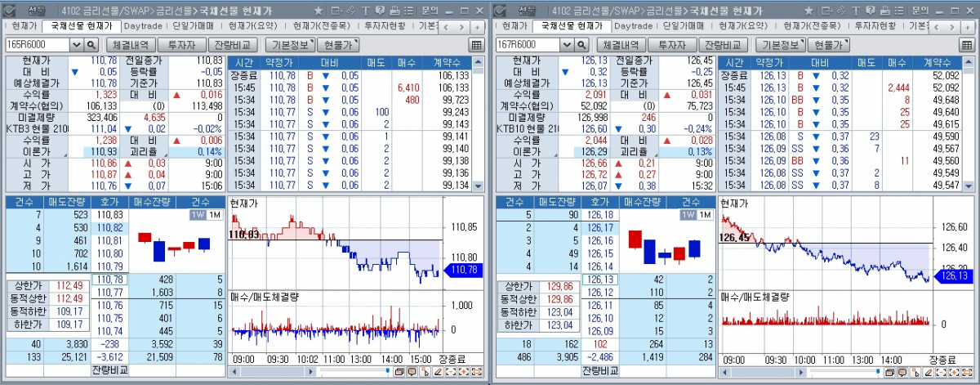Toggle 1W period on right mini candle chart
The image size is (980, 385).
pos(688,215)
